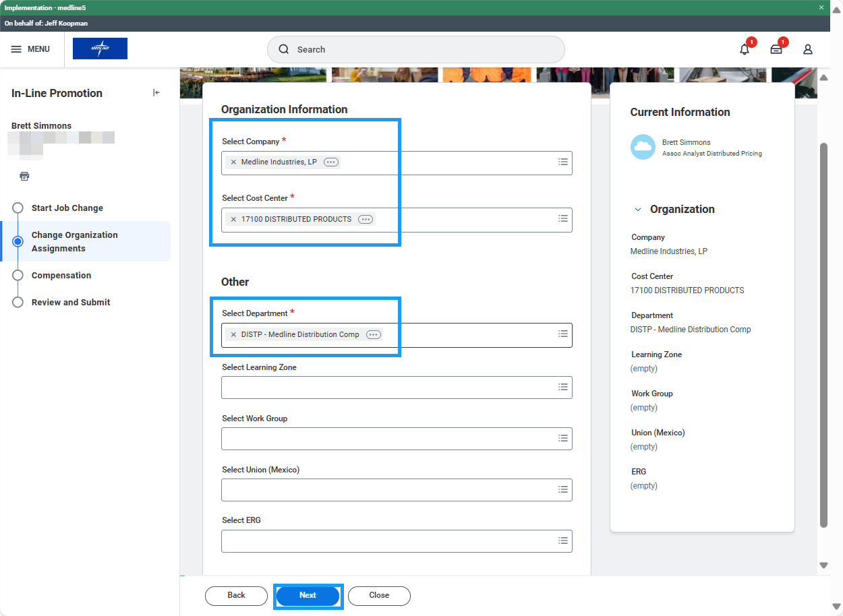This screenshot has width=843, height=616.
Task: Click the Next button
Action: pos(308,595)
